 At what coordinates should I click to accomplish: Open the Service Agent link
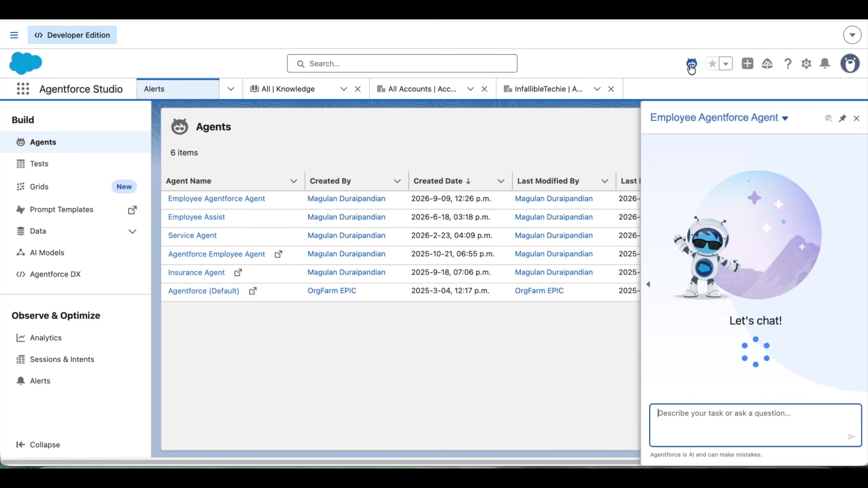pyautogui.click(x=192, y=236)
